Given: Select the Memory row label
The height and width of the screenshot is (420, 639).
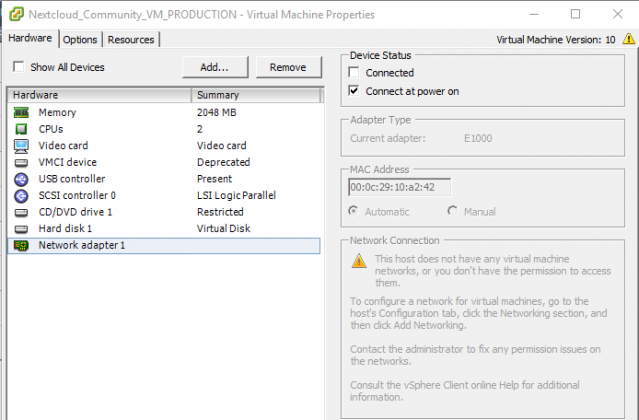Looking at the screenshot, I should [57, 112].
